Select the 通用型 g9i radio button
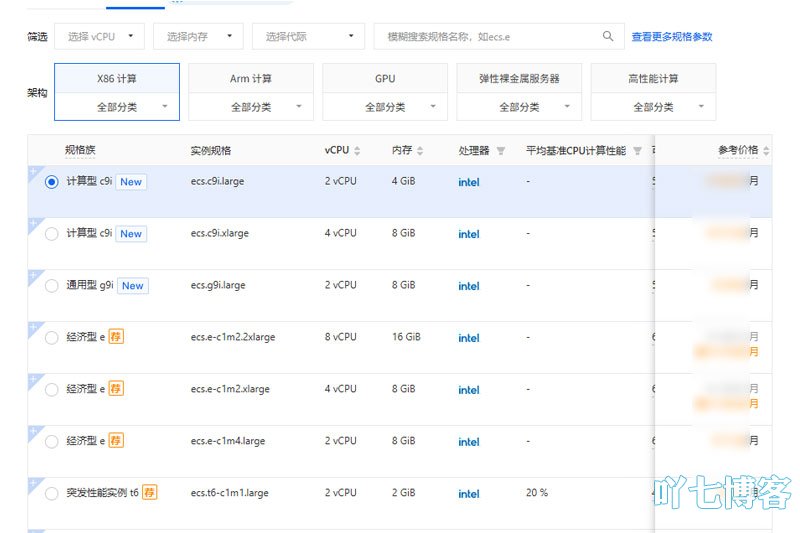Viewport: 800px width, 533px height. click(52, 286)
